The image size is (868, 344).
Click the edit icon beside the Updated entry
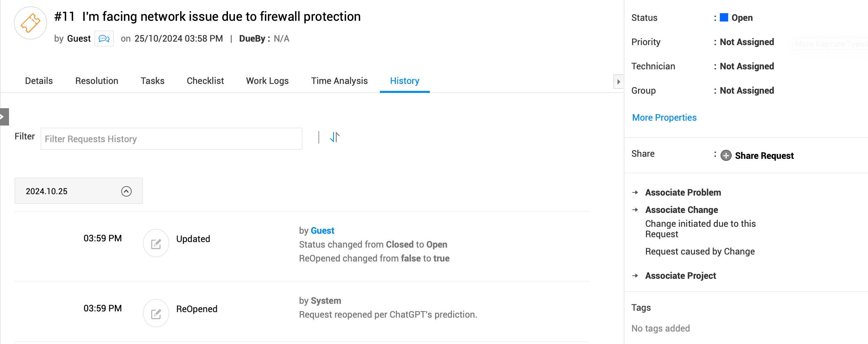(x=156, y=243)
